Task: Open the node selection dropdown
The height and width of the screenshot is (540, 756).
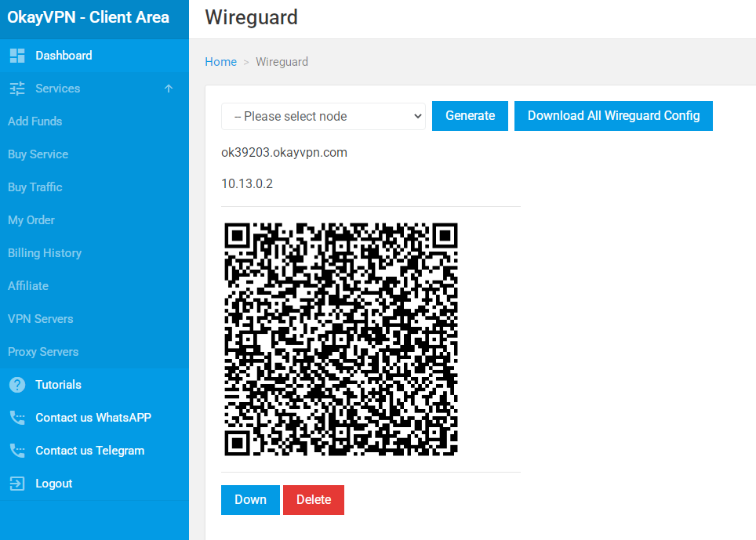Action: coord(323,115)
